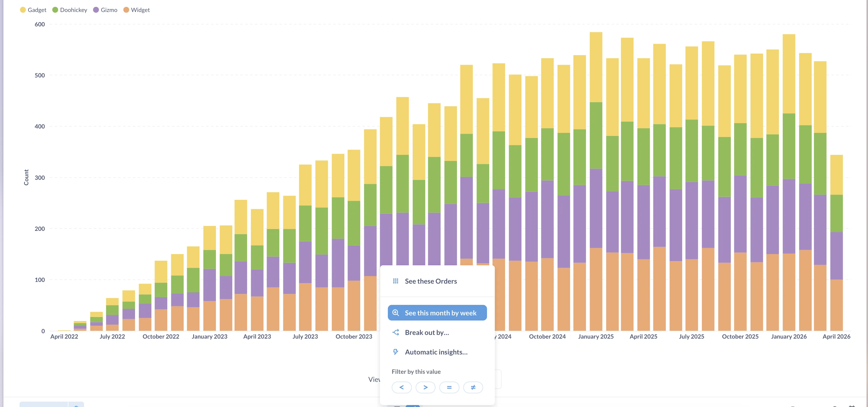This screenshot has width=868, height=407.
Task: Select the less-than filter operator
Action: coord(401,387)
